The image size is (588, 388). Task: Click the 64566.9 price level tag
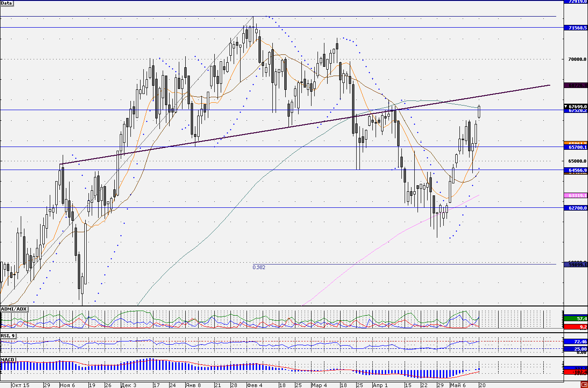(x=576, y=170)
